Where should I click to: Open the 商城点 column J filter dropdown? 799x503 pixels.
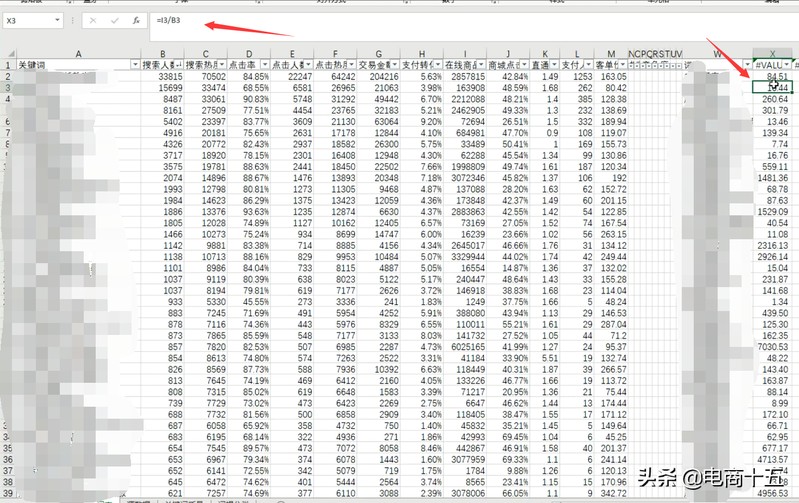tap(524, 65)
